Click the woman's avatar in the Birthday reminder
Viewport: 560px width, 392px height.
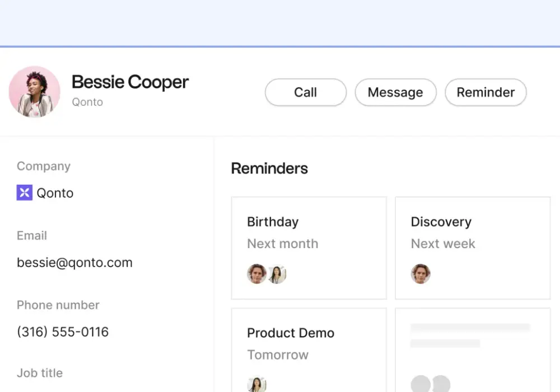pyautogui.click(x=277, y=274)
